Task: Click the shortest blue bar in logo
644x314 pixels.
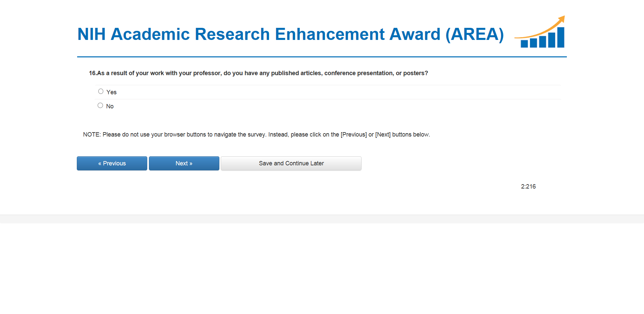Action: pos(524,44)
